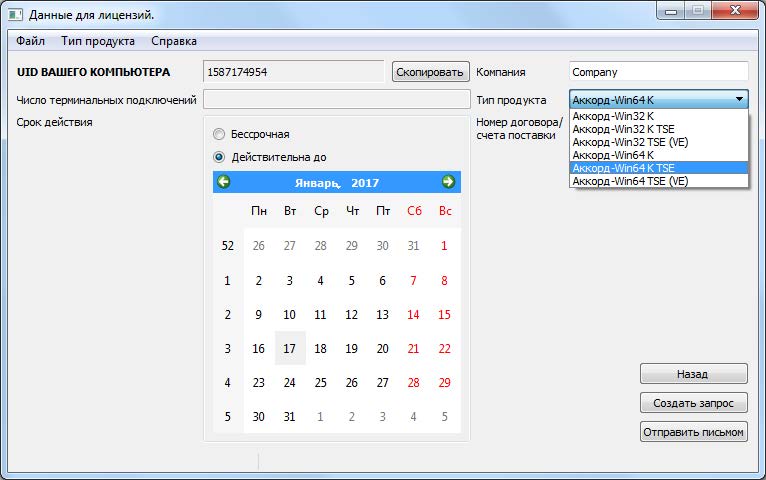Click the Сб weekday header
This screenshot has height=480, width=766.
pyautogui.click(x=414, y=211)
